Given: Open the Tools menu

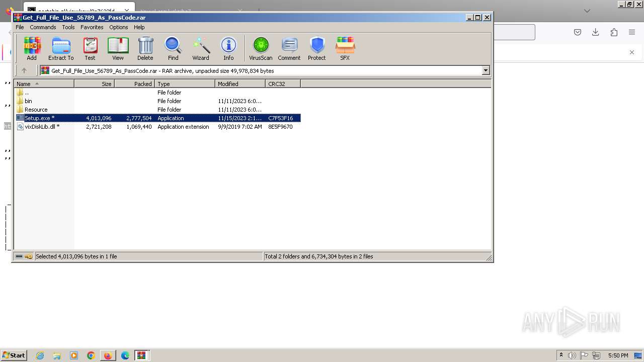Looking at the screenshot, I should (x=68, y=27).
